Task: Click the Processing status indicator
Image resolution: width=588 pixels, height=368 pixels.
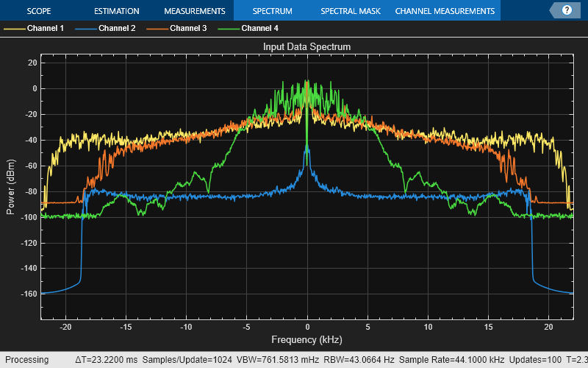Action: coord(26,360)
